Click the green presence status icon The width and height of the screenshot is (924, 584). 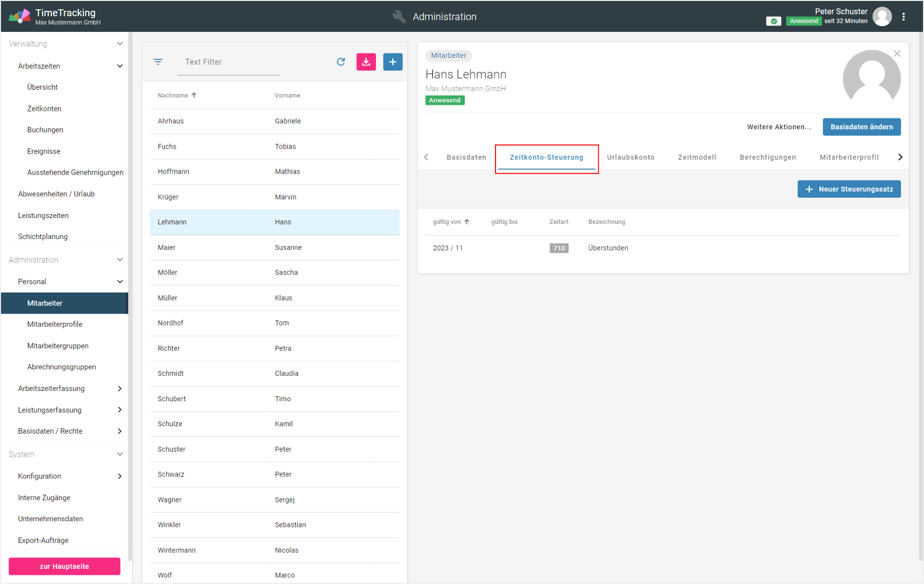click(774, 21)
